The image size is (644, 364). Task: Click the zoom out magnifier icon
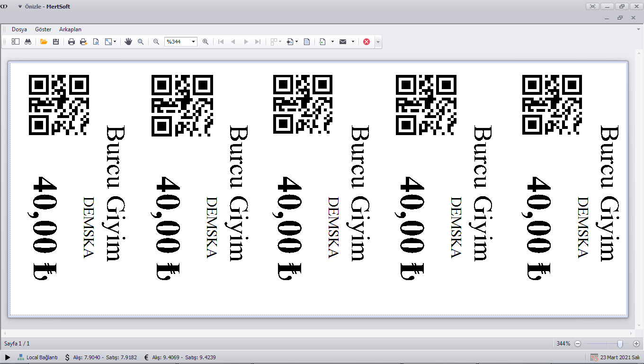tap(156, 42)
